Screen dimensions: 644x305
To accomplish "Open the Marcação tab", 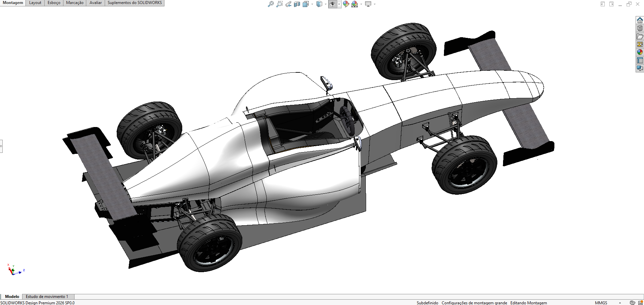I will click(75, 3).
